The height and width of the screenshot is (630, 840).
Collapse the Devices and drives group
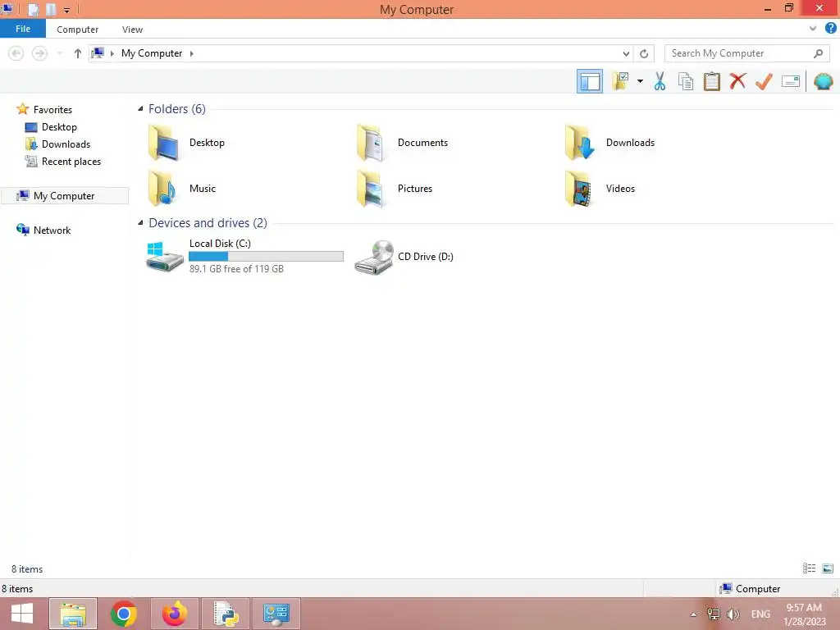coord(140,223)
